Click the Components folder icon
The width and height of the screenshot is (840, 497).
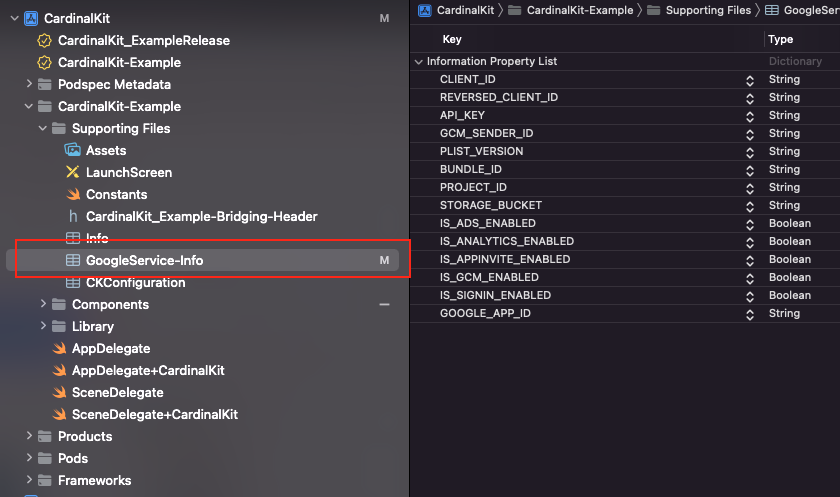pyautogui.click(x=58, y=304)
